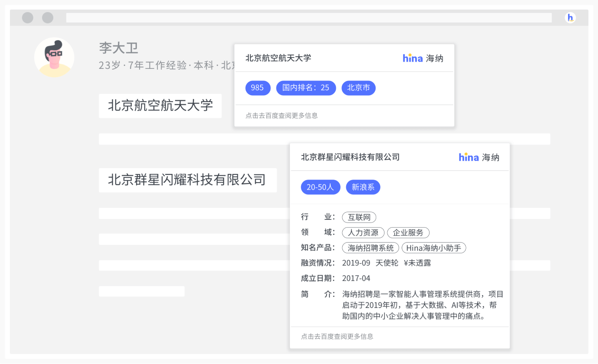Click the second gray browser window dot

(x=48, y=18)
